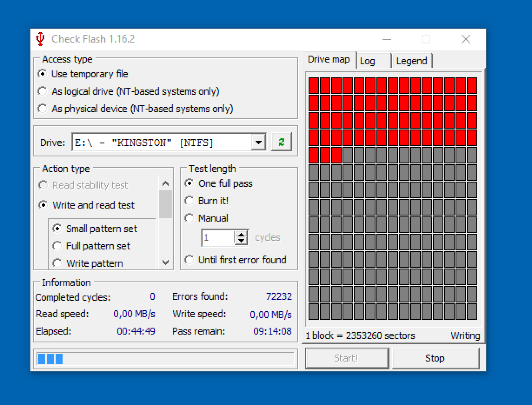Screen dimensions: 532x405
Task: Click the Stop button
Action: click(436, 359)
